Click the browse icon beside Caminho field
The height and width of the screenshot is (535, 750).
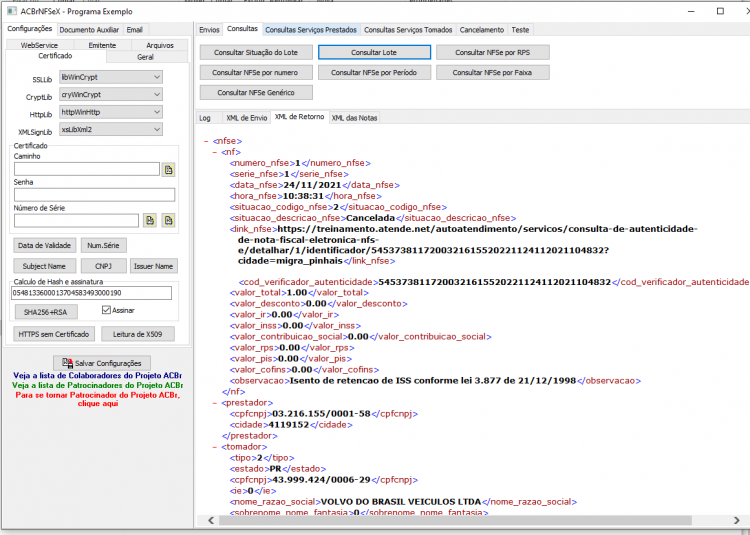[x=168, y=170]
